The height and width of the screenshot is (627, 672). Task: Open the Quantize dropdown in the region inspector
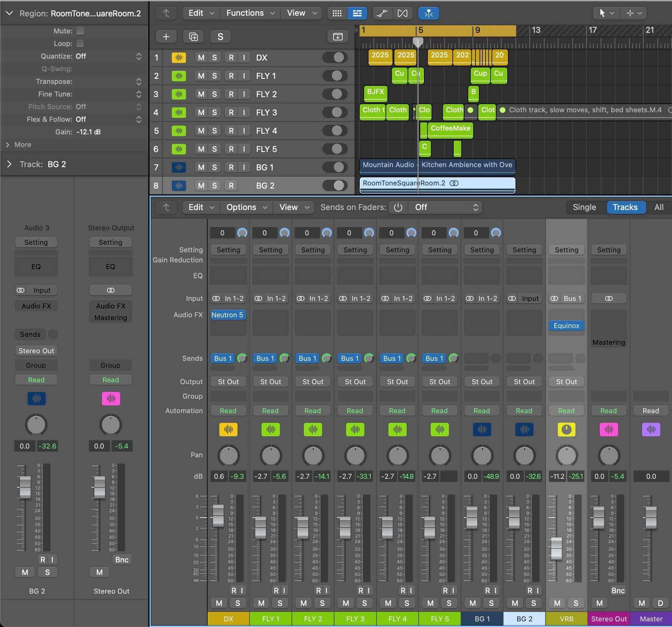pyautogui.click(x=108, y=56)
